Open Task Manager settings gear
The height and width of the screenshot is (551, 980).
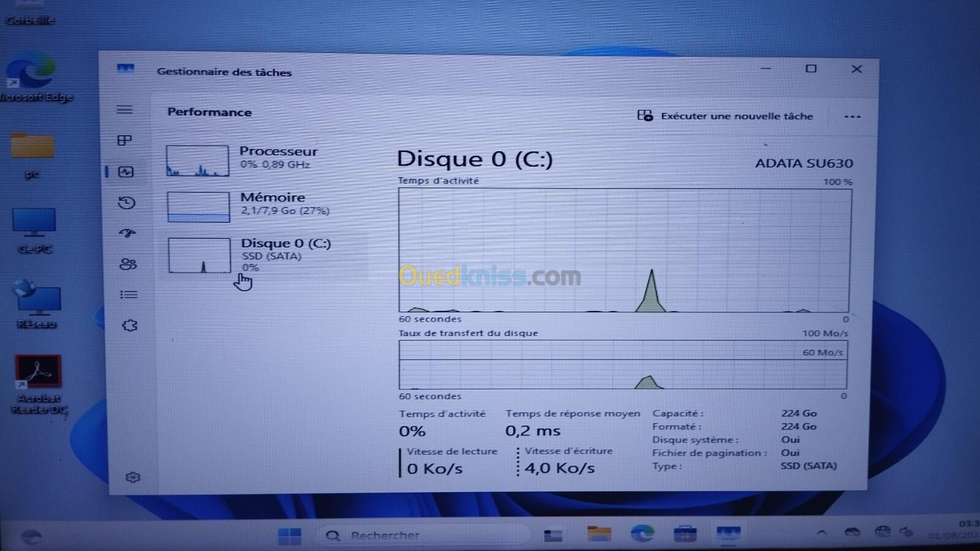click(132, 477)
